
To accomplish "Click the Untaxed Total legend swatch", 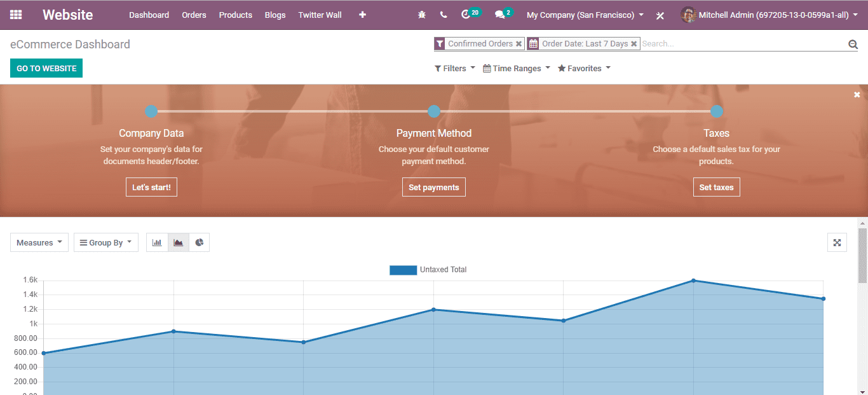I will pos(403,270).
